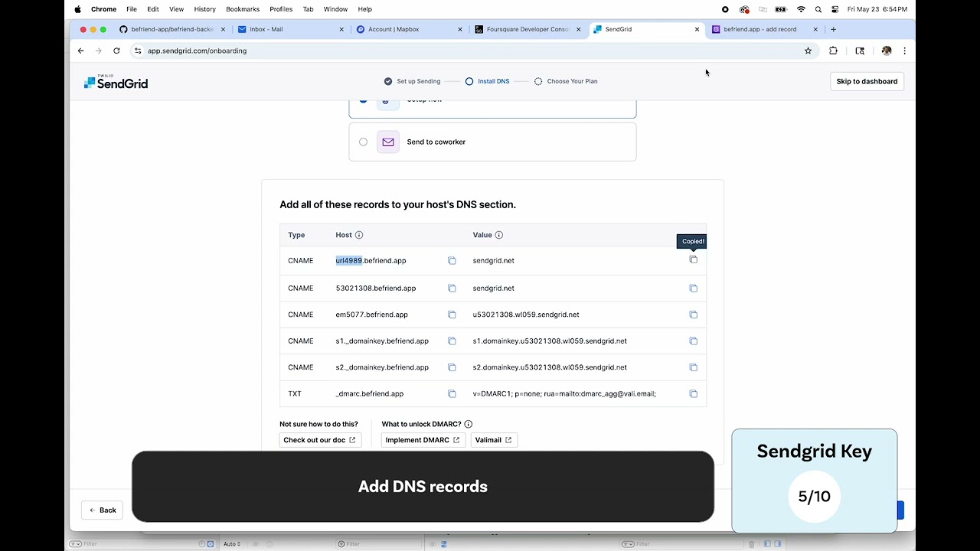Click the TXT type cell
This screenshot has width=980, height=551.
tap(295, 394)
